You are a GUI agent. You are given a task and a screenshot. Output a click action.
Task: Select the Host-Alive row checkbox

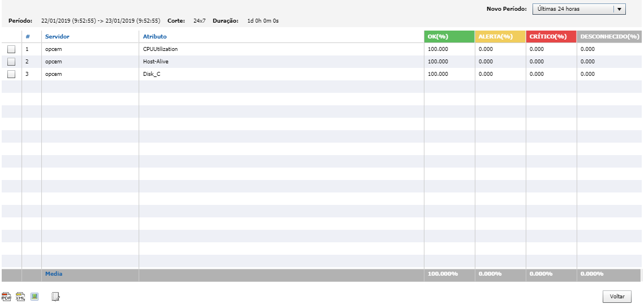tap(11, 62)
